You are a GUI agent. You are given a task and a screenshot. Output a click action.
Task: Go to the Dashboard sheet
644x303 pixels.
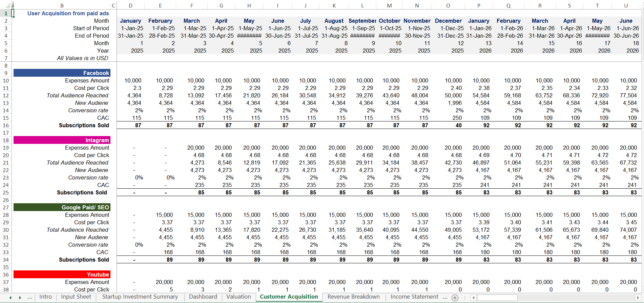click(x=203, y=297)
